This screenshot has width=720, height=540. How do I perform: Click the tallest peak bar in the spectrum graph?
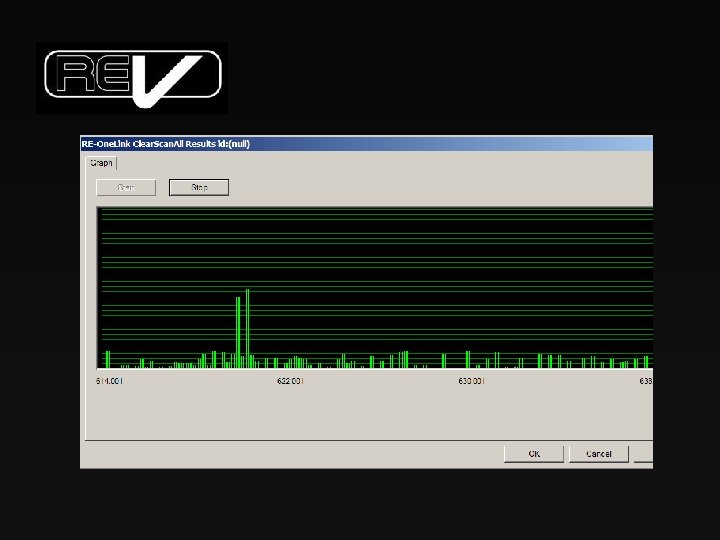(x=248, y=328)
